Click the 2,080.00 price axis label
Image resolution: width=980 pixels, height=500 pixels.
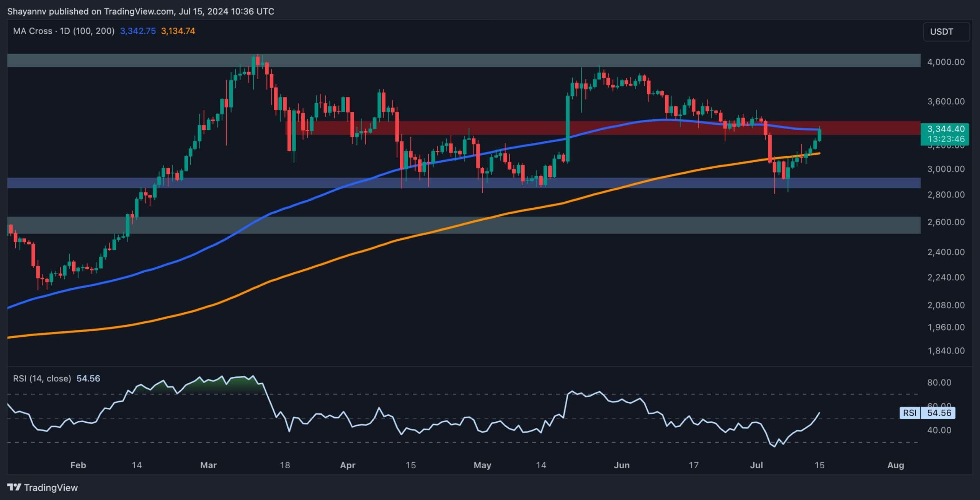tap(946, 305)
